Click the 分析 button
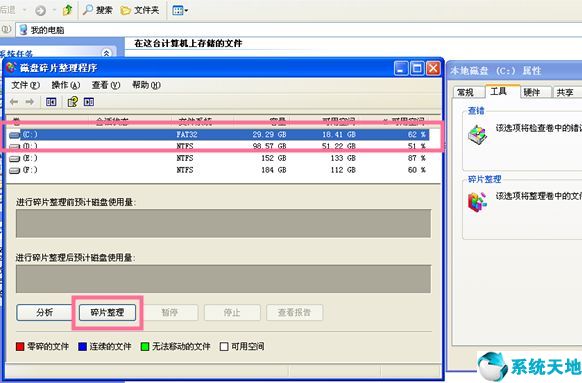The height and width of the screenshot is (383, 582). point(45,312)
